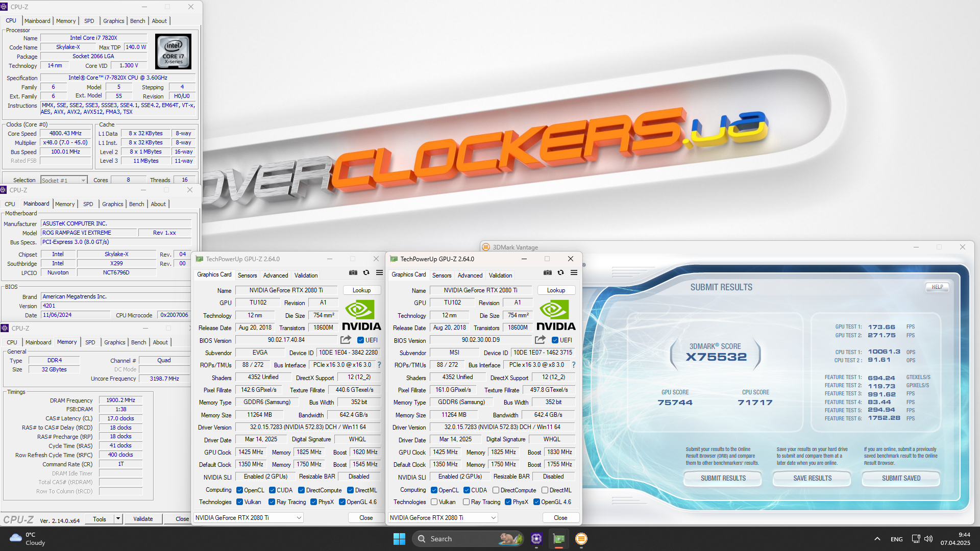
Task: Open GPU selector dropdown in left GPU-Z
Action: pyautogui.click(x=248, y=518)
